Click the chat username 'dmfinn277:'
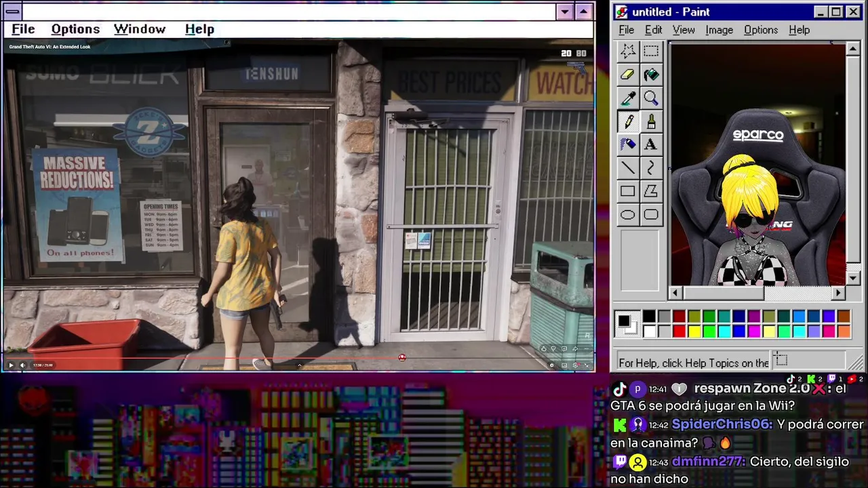868x488 pixels. point(709,462)
